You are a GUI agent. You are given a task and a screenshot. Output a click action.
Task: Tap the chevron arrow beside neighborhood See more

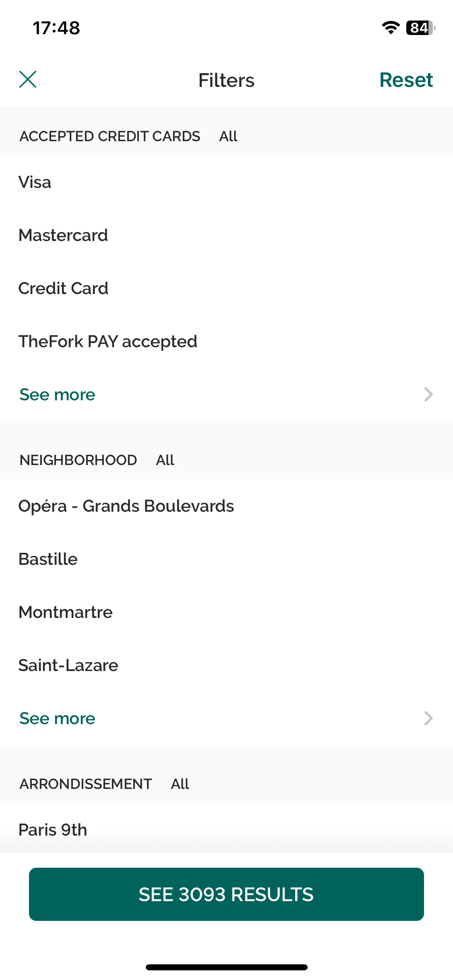pyautogui.click(x=428, y=718)
